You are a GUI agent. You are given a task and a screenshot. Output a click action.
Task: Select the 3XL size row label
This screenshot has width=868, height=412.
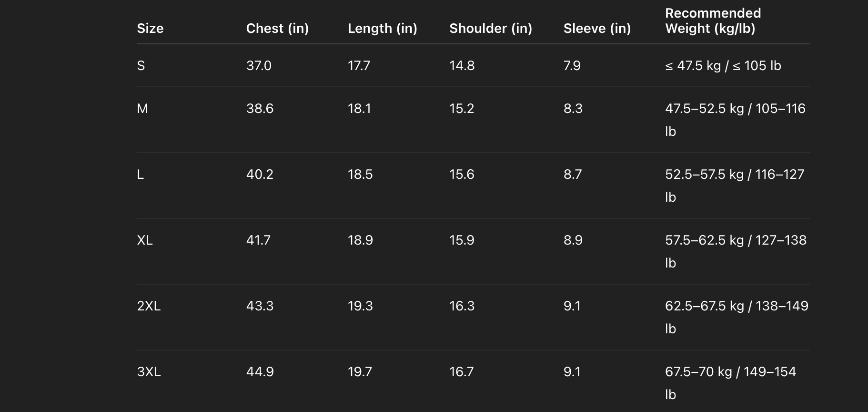[149, 372]
